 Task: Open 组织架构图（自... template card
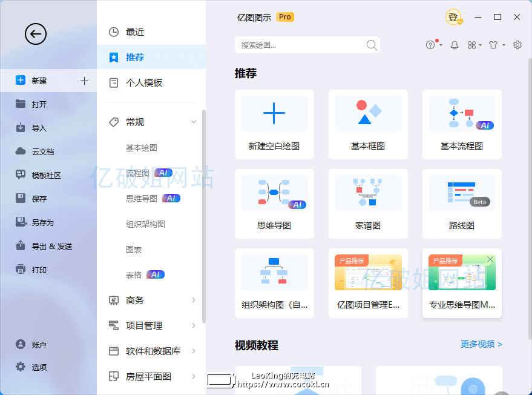(274, 284)
